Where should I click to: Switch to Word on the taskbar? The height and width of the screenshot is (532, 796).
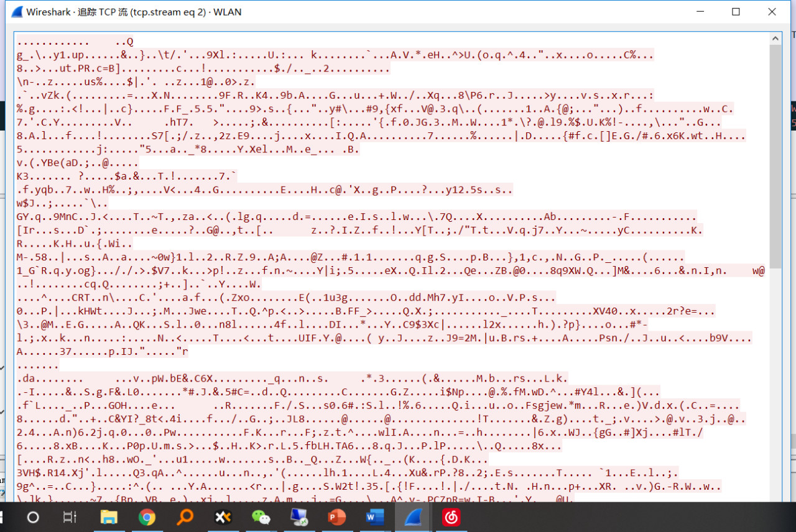[x=375, y=517]
